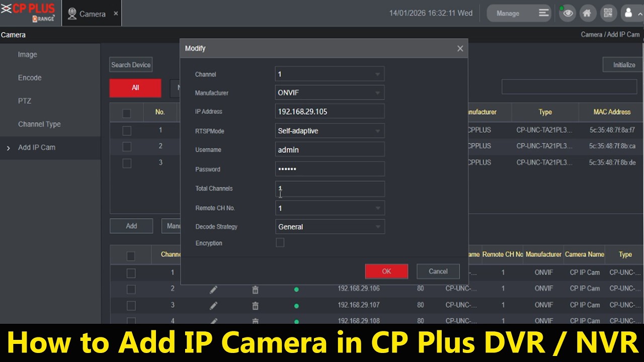Check the box for added channel 2

131,290
